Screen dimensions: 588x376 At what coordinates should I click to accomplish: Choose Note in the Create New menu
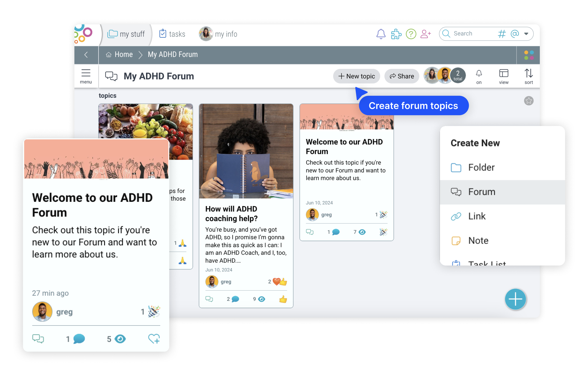click(479, 241)
